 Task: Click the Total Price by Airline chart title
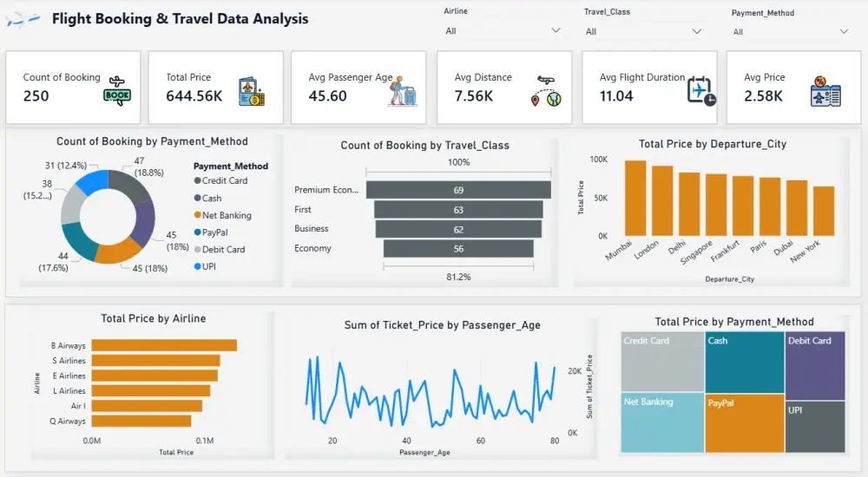(154, 318)
